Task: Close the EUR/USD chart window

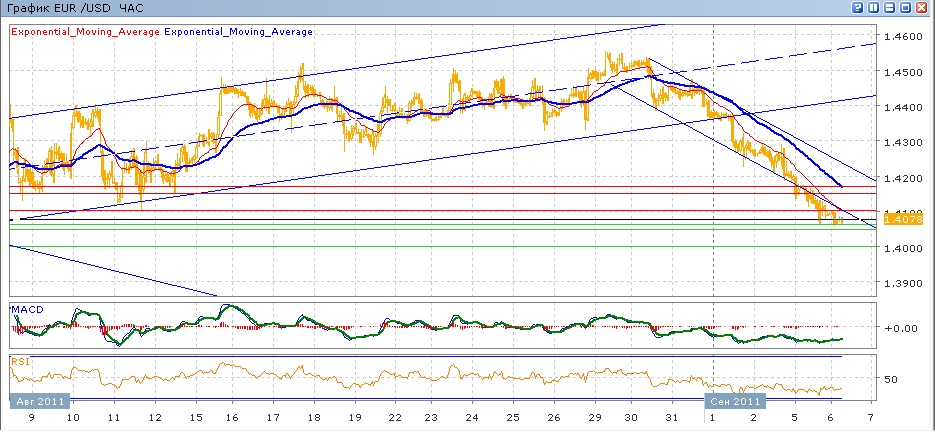Action: [923, 8]
